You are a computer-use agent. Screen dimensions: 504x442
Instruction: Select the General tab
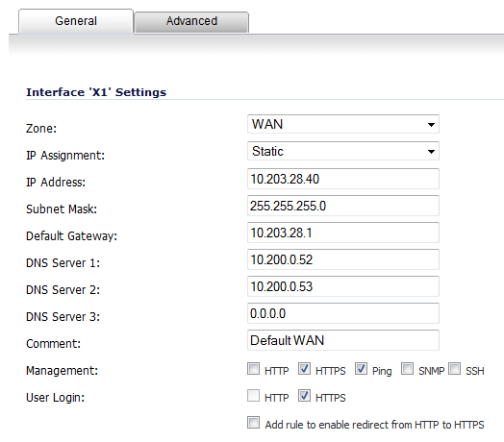76,21
